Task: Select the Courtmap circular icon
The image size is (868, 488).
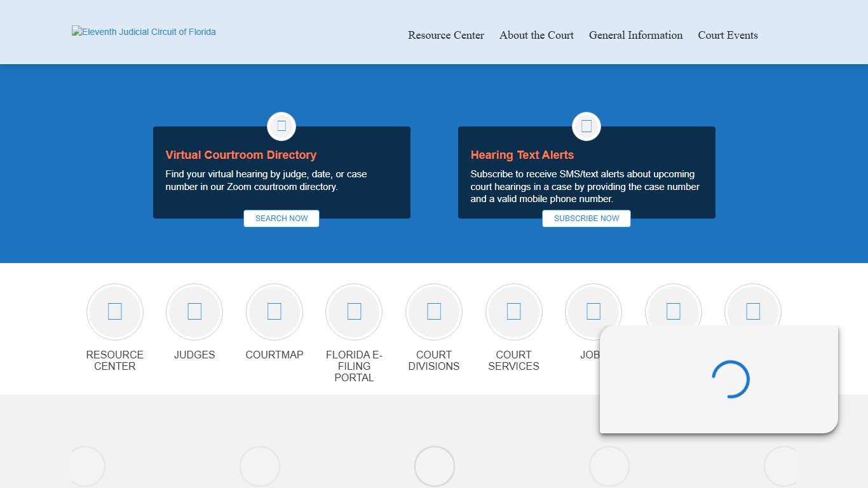Action: pos(275,311)
